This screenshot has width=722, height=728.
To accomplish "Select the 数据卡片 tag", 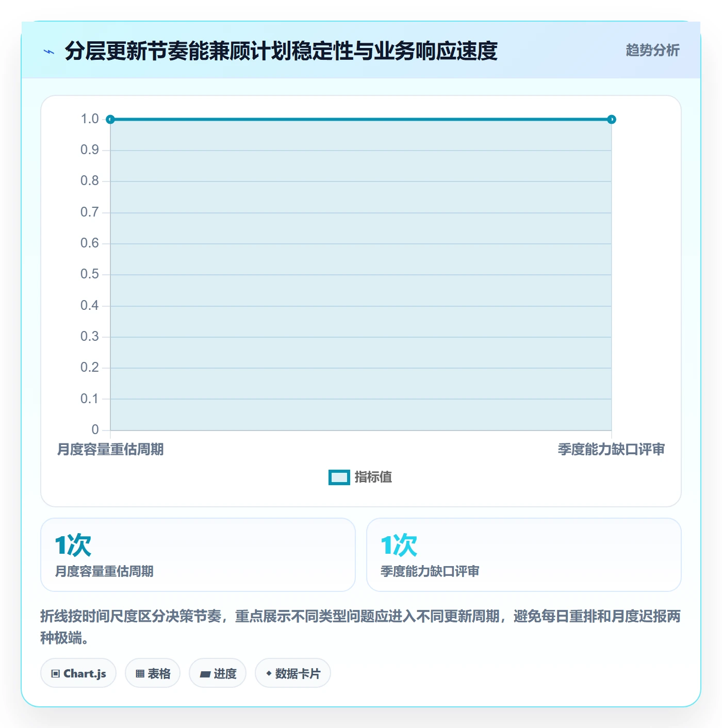I will 293,673.
